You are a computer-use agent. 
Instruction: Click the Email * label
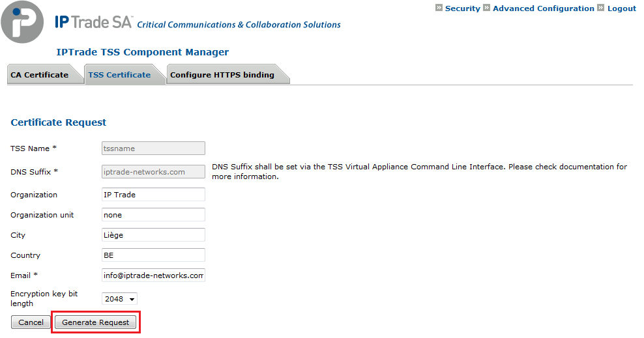click(x=24, y=275)
